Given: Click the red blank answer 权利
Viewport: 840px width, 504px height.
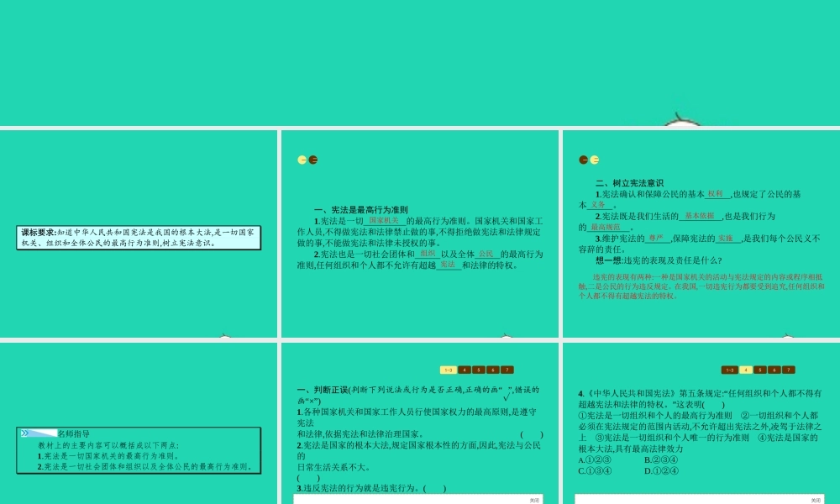Looking at the screenshot, I should [x=715, y=194].
